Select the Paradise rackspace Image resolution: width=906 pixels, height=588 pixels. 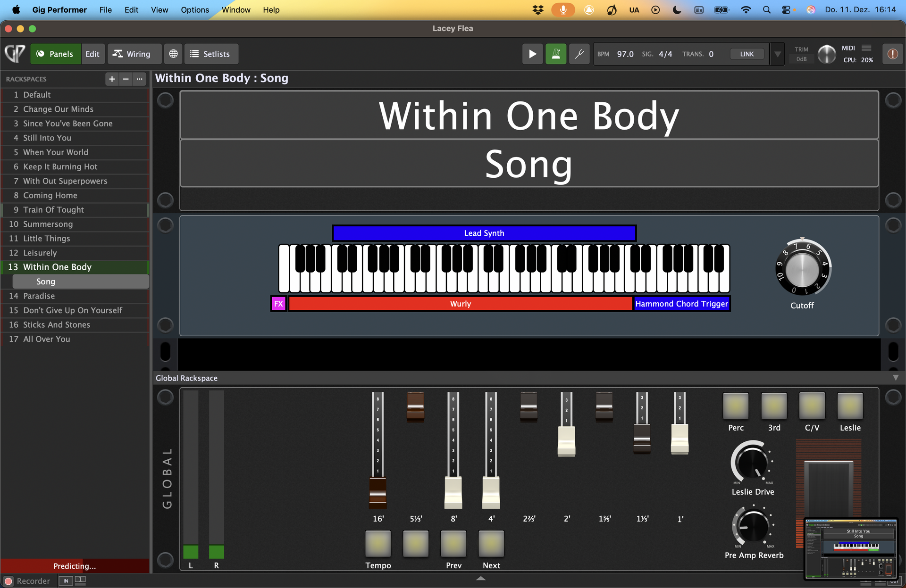point(39,296)
